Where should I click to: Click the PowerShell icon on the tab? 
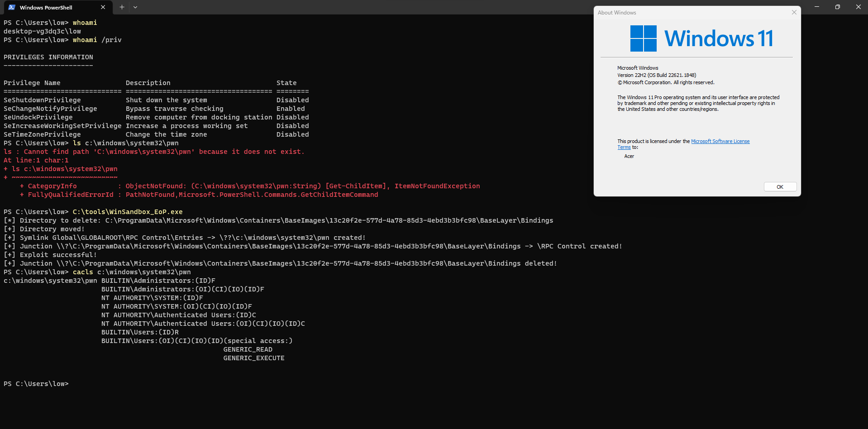(12, 7)
